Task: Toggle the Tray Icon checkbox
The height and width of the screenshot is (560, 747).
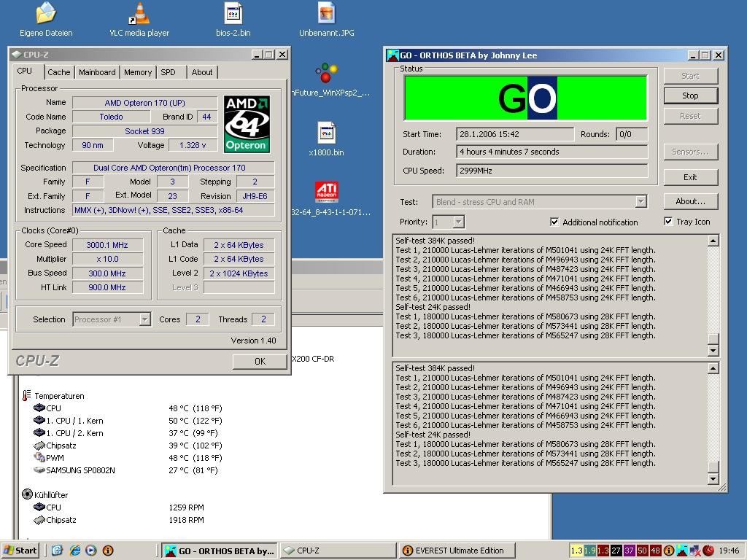Action: pos(668,222)
